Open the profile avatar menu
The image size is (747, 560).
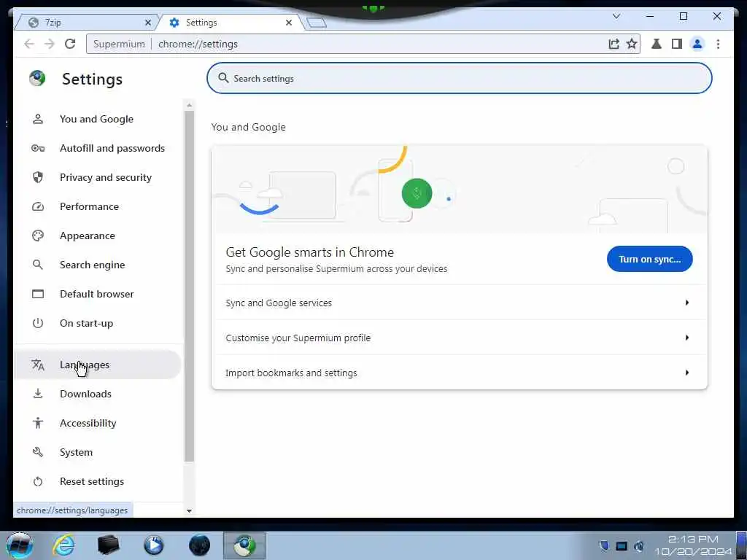(697, 44)
